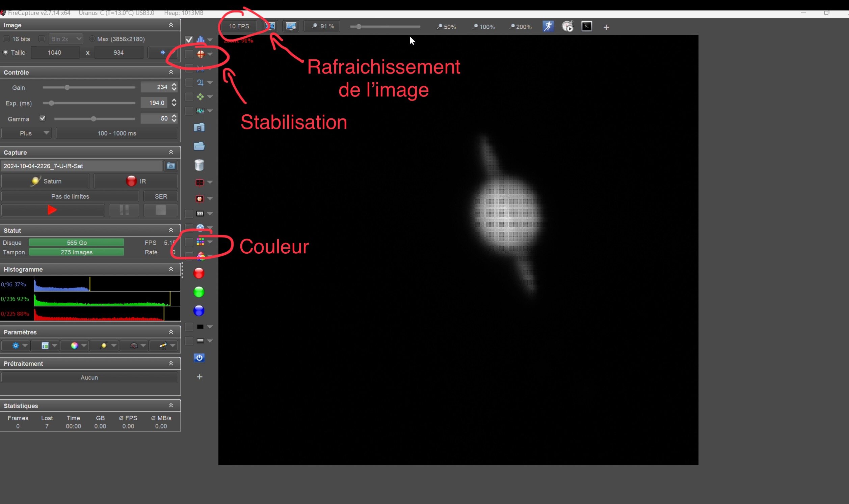Viewport: 849px width, 504px height.
Task: Open the Plus dropdown in Contrôle
Action: tap(26, 133)
